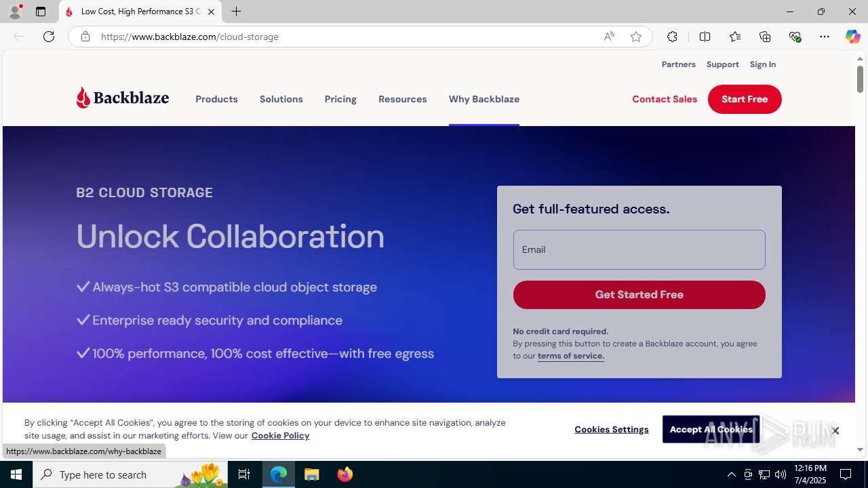This screenshot has width=868, height=488.
Task: Open the tab actions menu icon
Action: click(x=41, y=12)
